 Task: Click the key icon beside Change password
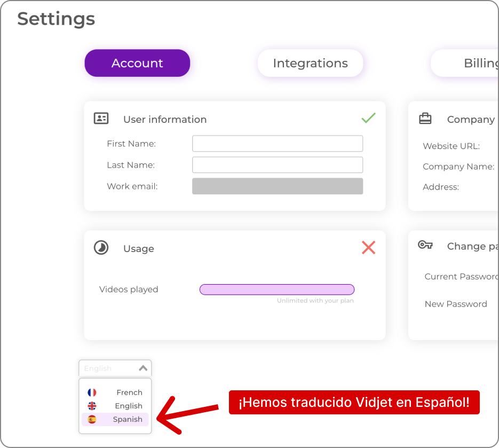425,245
